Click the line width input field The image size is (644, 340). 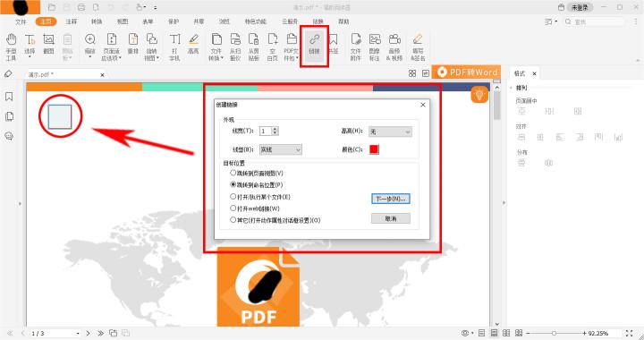266,131
